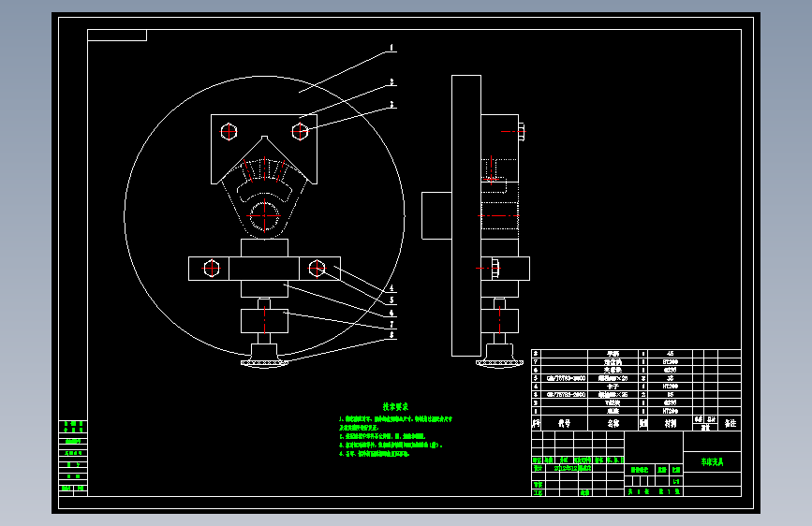Click the 备注 column header
Image resolution: width=812 pixels, height=526 pixels.
[x=731, y=423]
